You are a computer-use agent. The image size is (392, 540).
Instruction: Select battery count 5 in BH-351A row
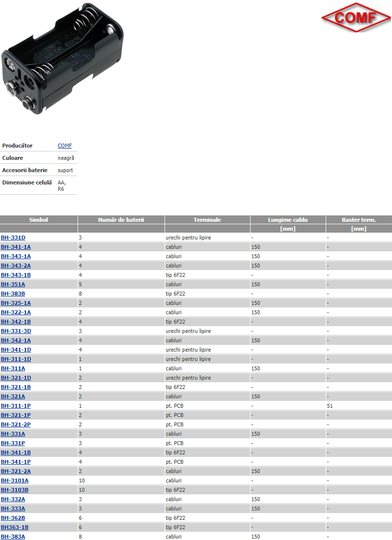coord(81,284)
